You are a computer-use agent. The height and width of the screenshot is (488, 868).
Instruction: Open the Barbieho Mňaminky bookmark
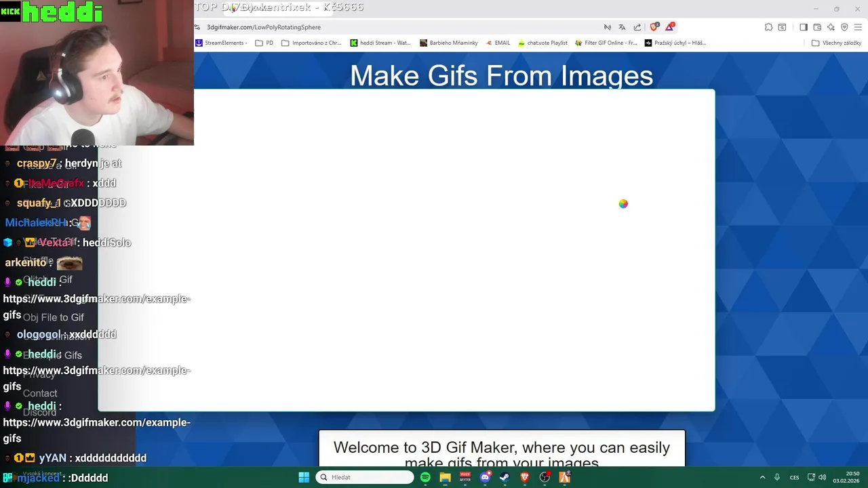(449, 43)
